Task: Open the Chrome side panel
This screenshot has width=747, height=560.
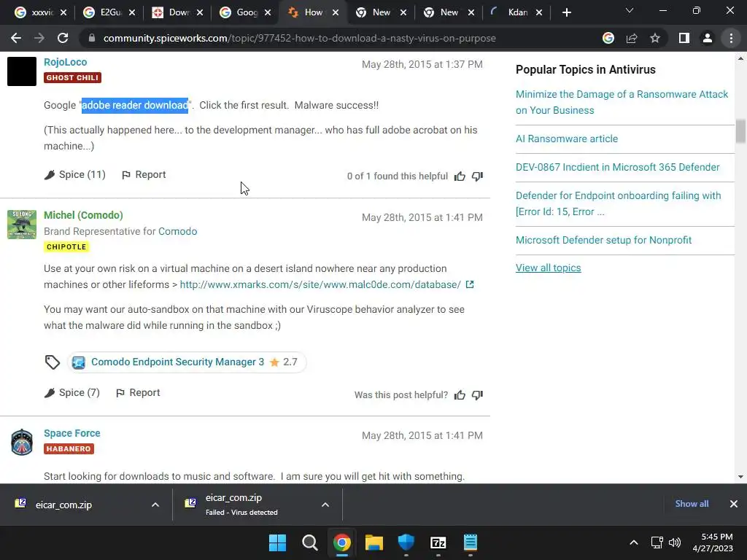Action: click(684, 38)
